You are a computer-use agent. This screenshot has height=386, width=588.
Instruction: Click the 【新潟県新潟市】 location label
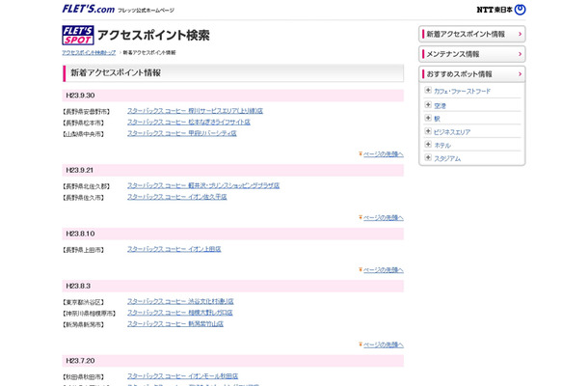pos(83,325)
